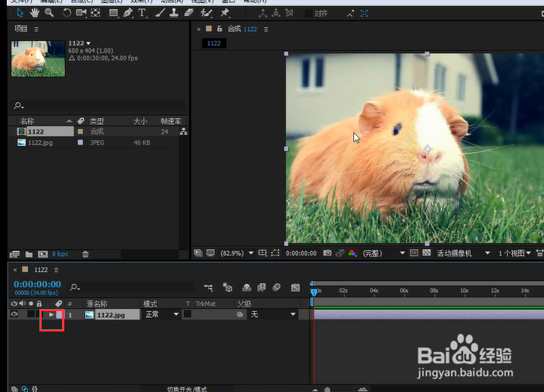Select the Selection arrow tool
This screenshot has width=544, height=392.
pyautogui.click(x=20, y=13)
